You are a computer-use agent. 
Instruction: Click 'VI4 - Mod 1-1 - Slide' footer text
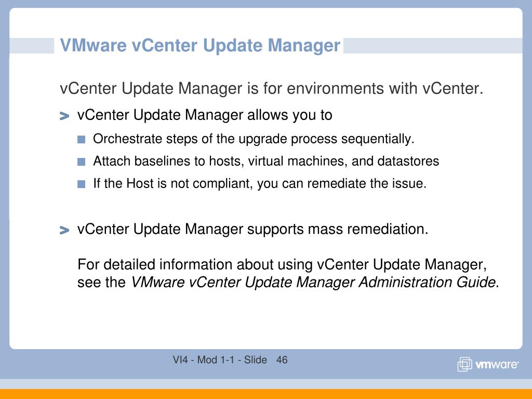point(220,360)
